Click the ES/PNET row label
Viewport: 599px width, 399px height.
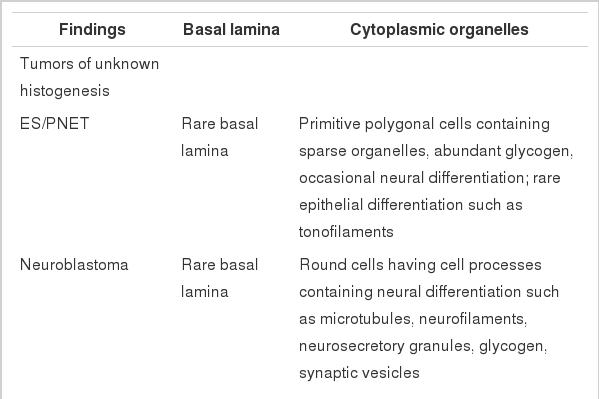pyautogui.click(x=55, y=124)
